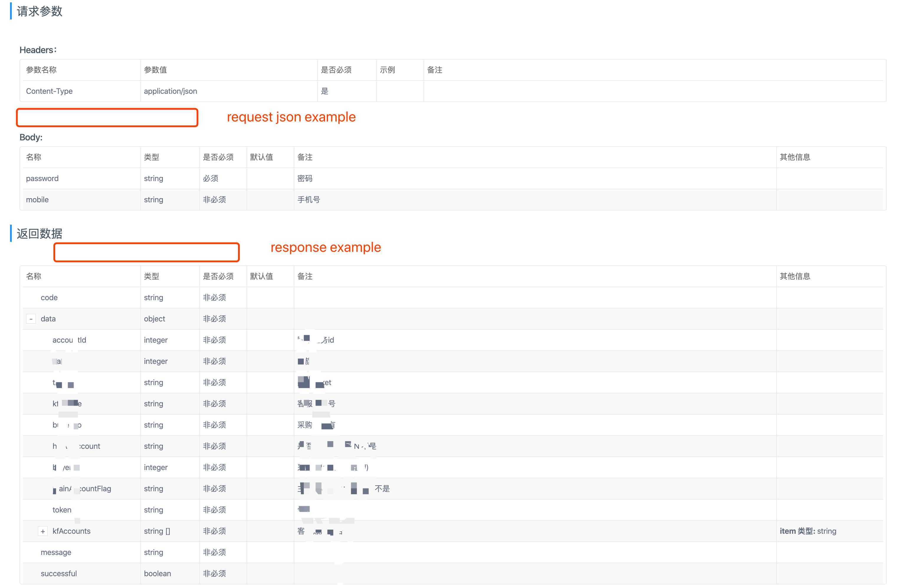
Task: Select the Content-Type header name cell
Action: [x=49, y=91]
